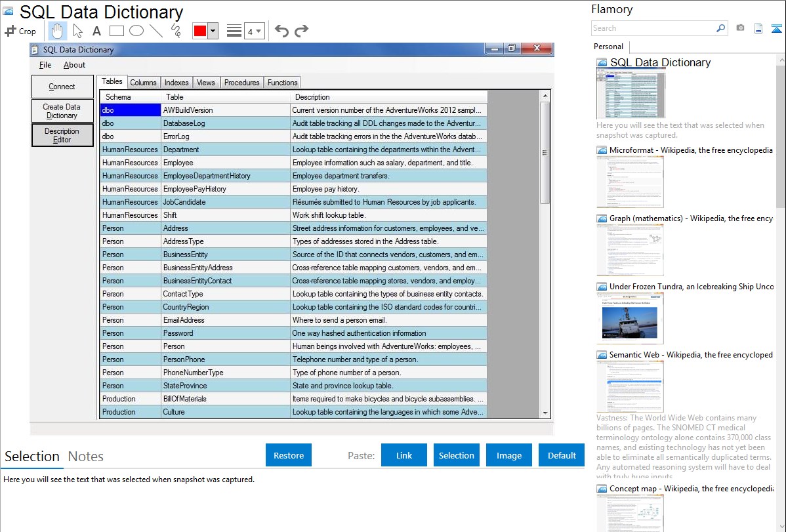Select the freehand scribble tool
This screenshot has height=532, width=786.
[x=176, y=31]
